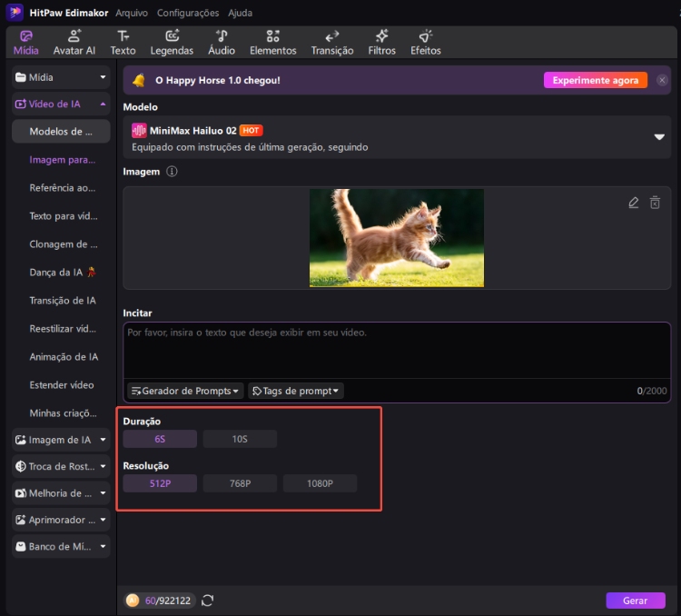Click the AI credits coin icon
The image size is (681, 616).
(x=133, y=601)
